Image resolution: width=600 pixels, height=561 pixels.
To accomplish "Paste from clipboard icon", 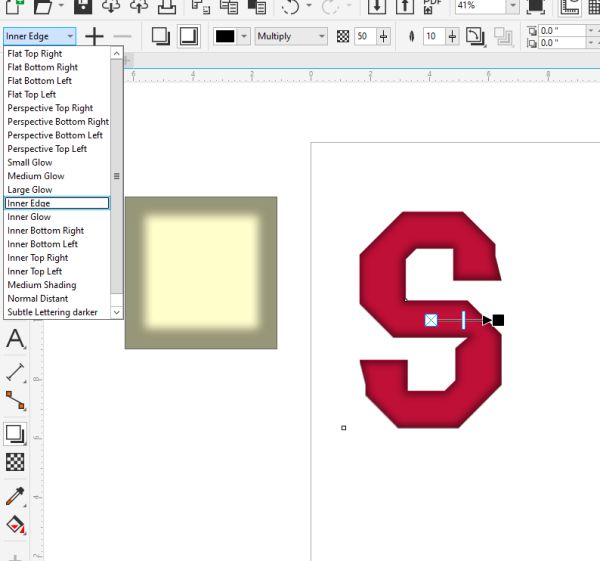I will pyautogui.click(x=257, y=7).
